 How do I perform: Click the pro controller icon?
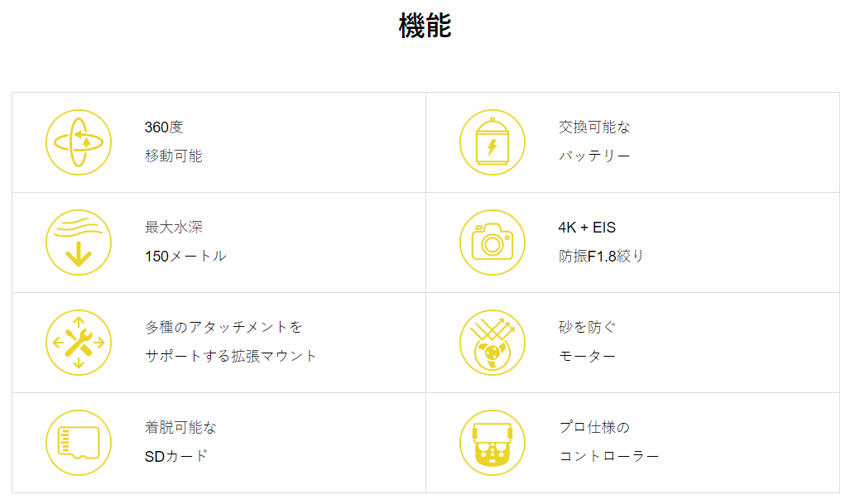pos(492,443)
